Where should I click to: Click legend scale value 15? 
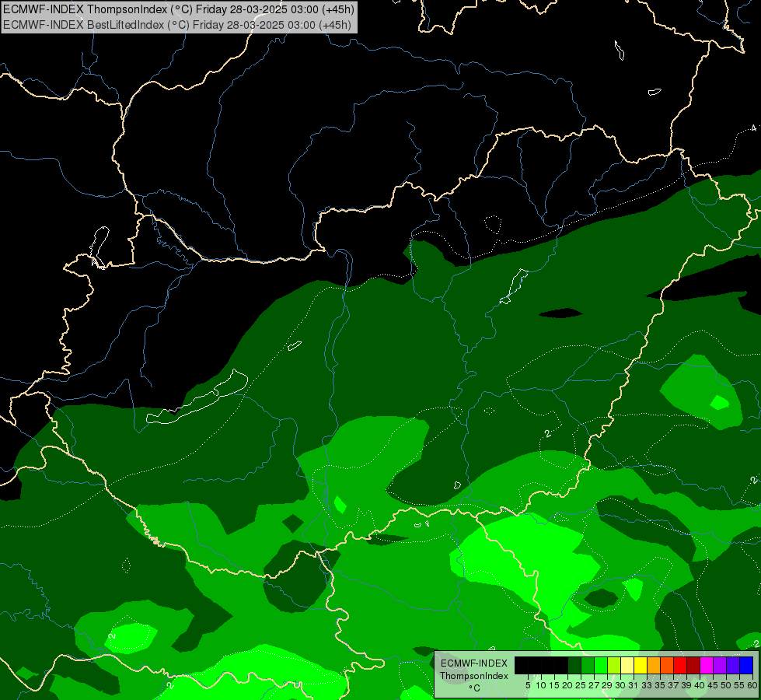click(554, 685)
